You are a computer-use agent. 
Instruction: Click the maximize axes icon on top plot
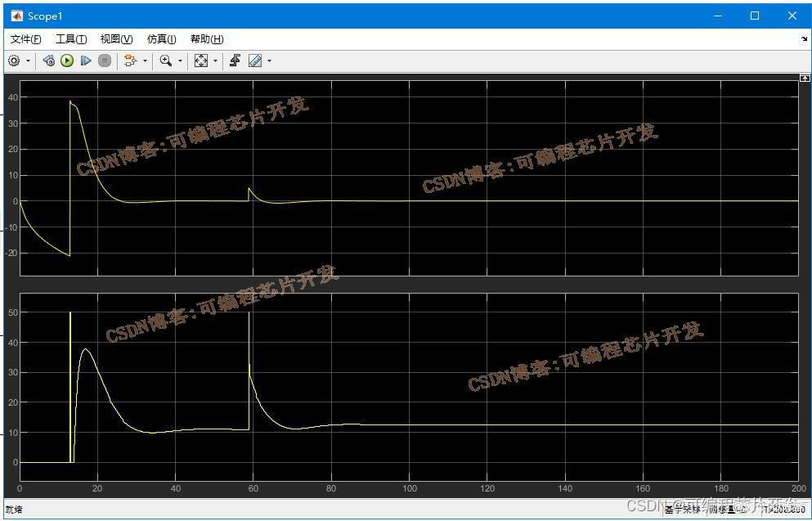tap(805, 78)
